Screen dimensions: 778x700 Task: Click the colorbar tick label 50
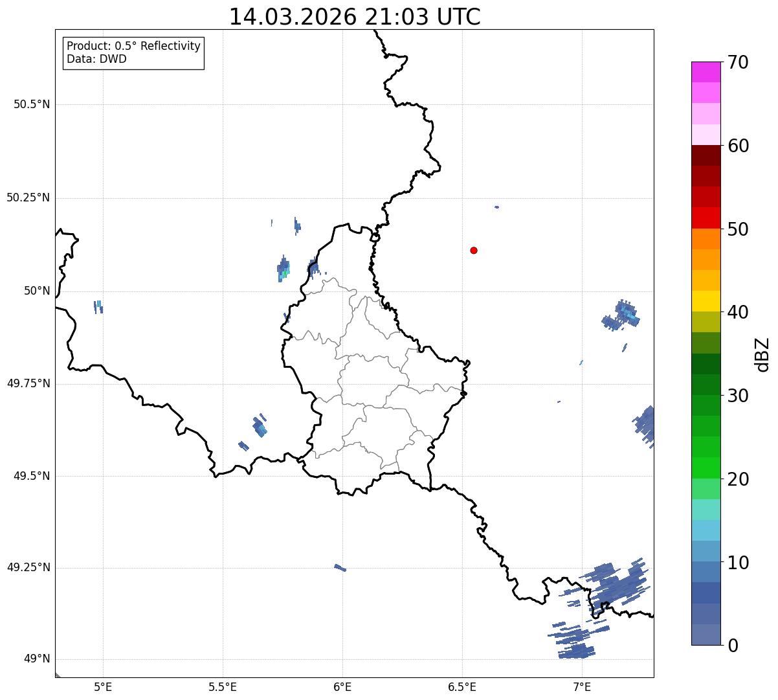(738, 229)
